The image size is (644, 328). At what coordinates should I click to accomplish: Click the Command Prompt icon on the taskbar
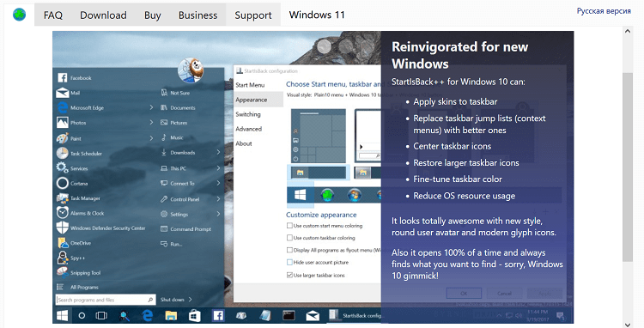[289, 315]
